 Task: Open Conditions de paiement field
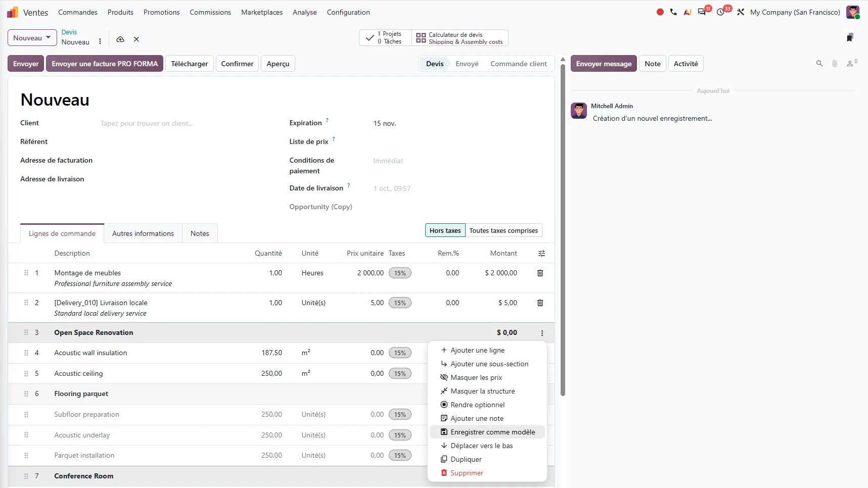point(458,161)
